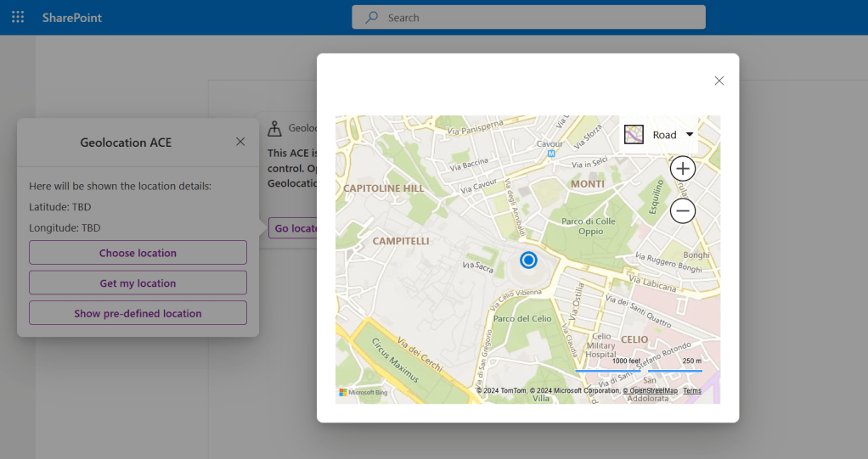
Task: Click the Geolocation card person-pin icon
Action: pyautogui.click(x=274, y=128)
